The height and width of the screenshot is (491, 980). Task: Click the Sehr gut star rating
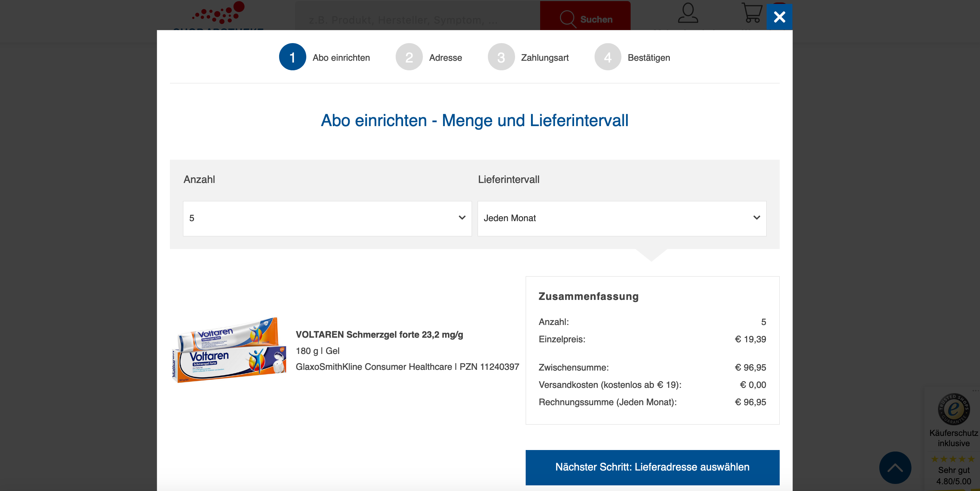click(x=953, y=459)
